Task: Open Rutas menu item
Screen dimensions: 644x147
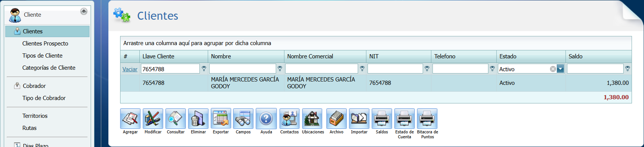Action: (x=29, y=128)
